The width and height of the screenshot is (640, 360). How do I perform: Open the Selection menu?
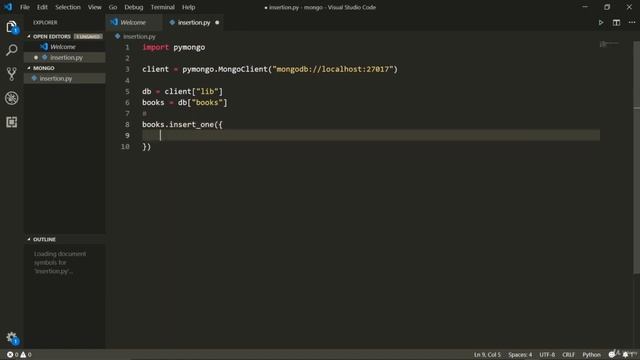tap(68, 7)
